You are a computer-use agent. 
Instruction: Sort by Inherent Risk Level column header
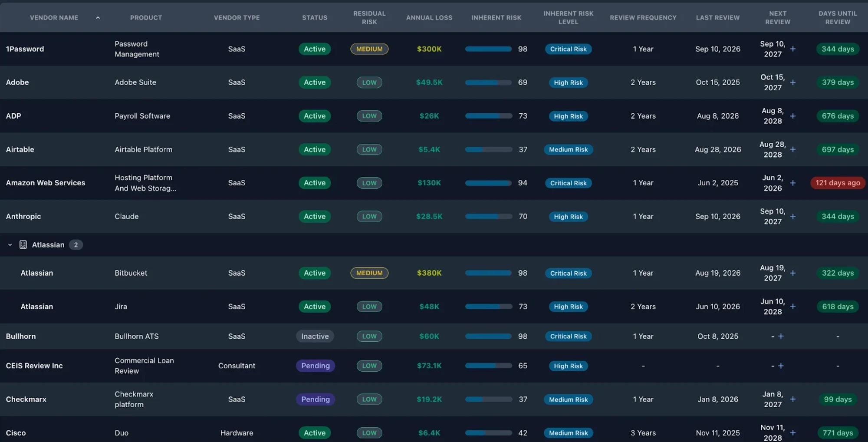pos(568,18)
